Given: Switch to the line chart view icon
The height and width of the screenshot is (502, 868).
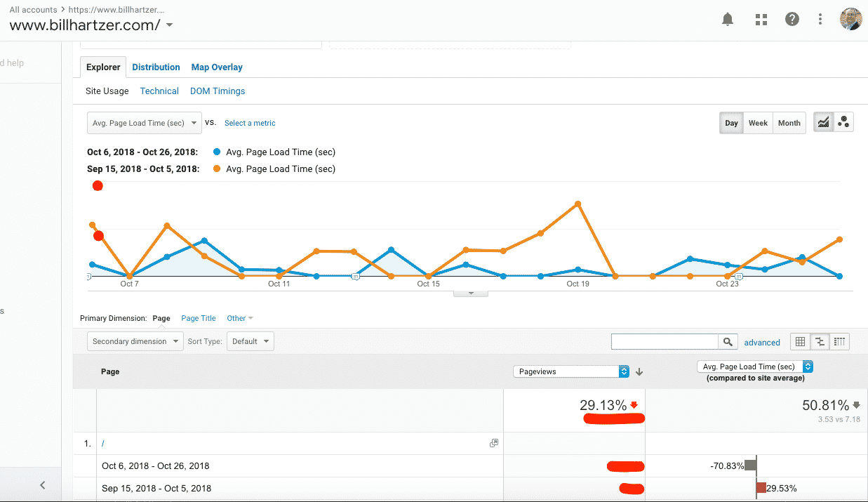Looking at the screenshot, I should [x=823, y=122].
